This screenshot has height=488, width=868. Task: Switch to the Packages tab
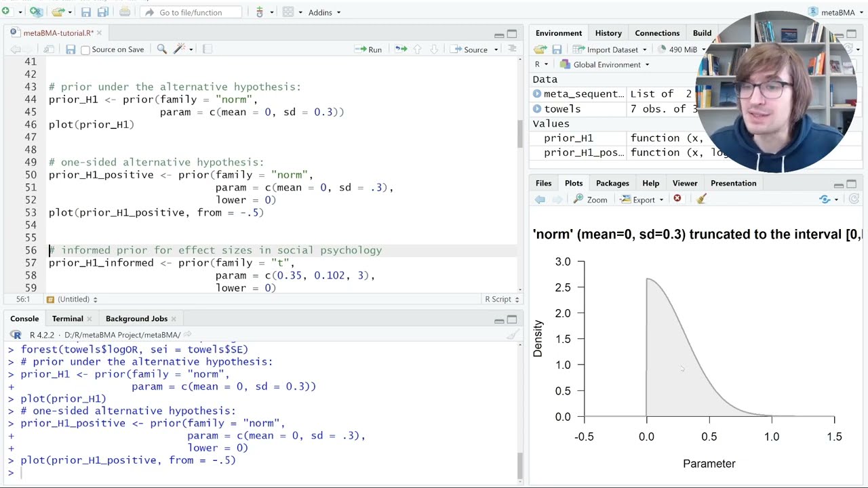tap(612, 183)
